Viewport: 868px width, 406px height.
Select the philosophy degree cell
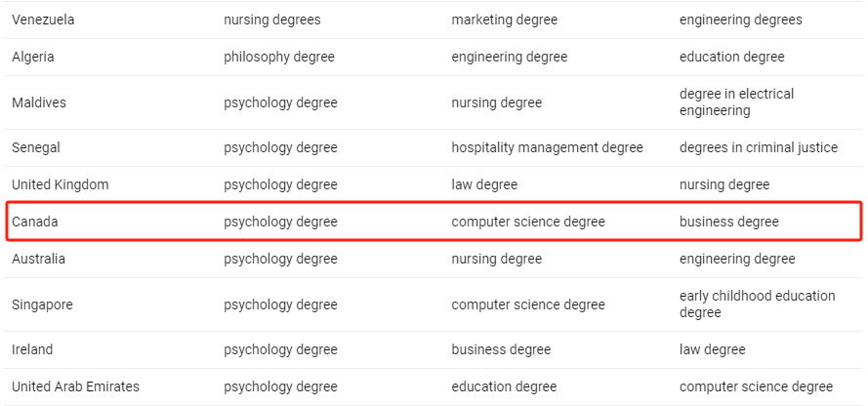[279, 57]
